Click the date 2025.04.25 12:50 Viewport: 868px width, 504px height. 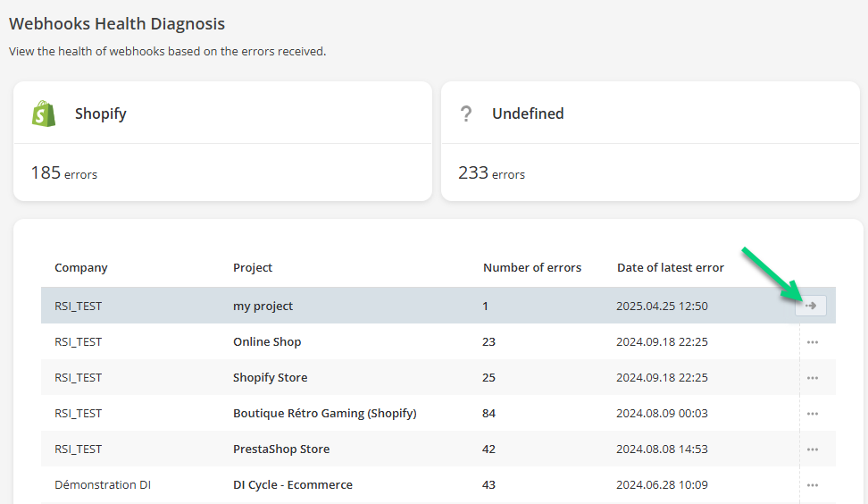(x=662, y=306)
